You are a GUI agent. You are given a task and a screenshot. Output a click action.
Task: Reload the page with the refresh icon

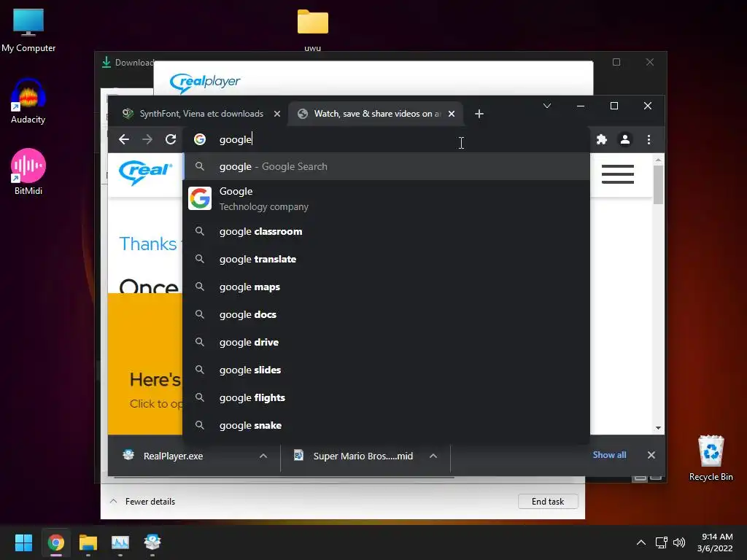click(x=171, y=139)
